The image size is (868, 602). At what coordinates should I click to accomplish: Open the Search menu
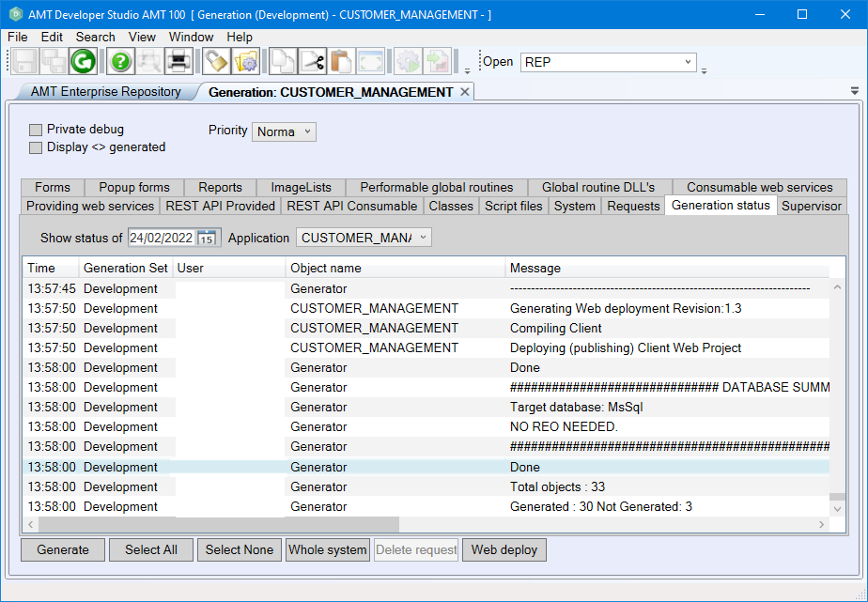[95, 37]
